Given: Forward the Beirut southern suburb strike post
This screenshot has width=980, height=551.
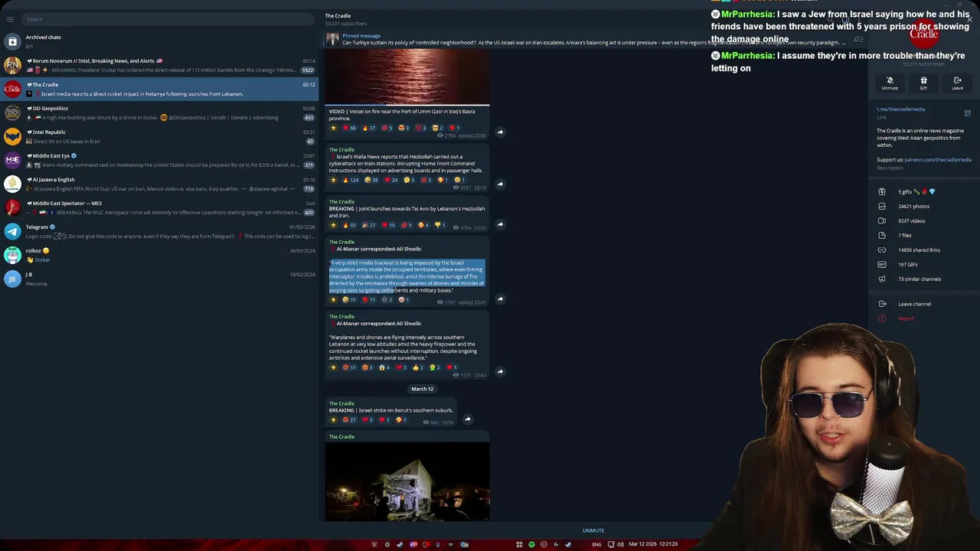Looking at the screenshot, I should pyautogui.click(x=467, y=419).
